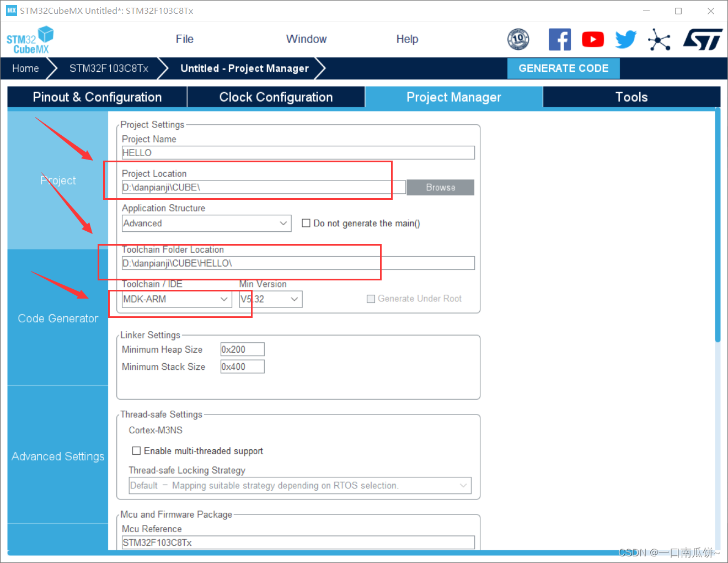This screenshot has width=728, height=563.
Task: Click the Toolchain Folder Location field
Action: (x=298, y=263)
